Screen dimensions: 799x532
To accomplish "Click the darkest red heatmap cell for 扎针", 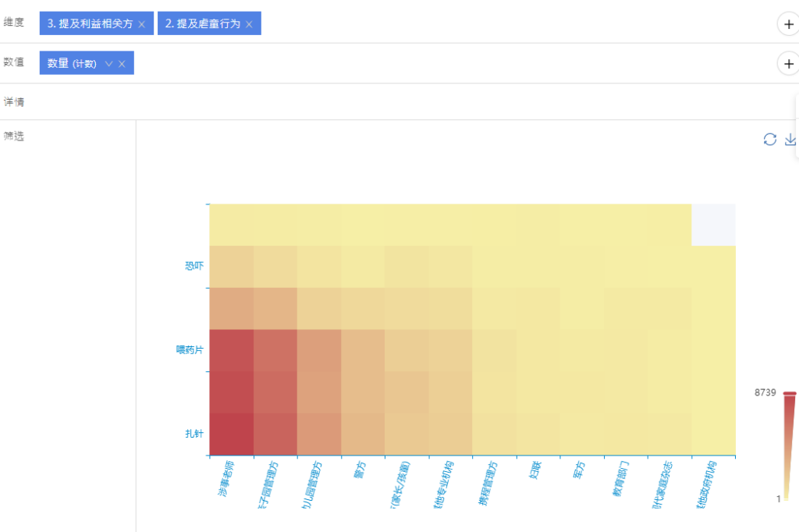I will pyautogui.click(x=232, y=434).
